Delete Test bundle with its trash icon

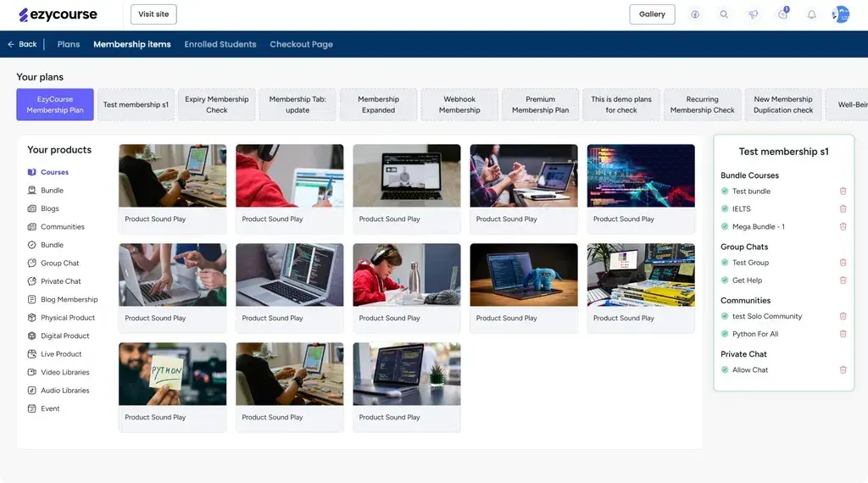tap(843, 191)
